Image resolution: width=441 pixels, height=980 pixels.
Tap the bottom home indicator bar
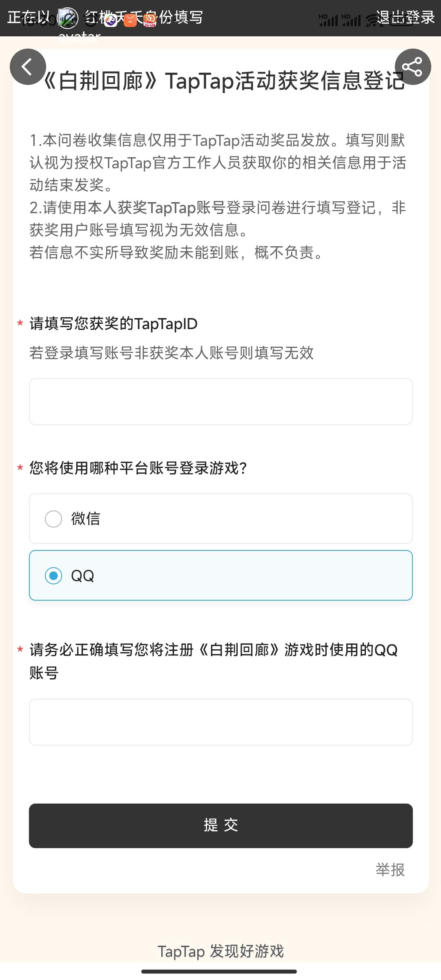(x=219, y=971)
